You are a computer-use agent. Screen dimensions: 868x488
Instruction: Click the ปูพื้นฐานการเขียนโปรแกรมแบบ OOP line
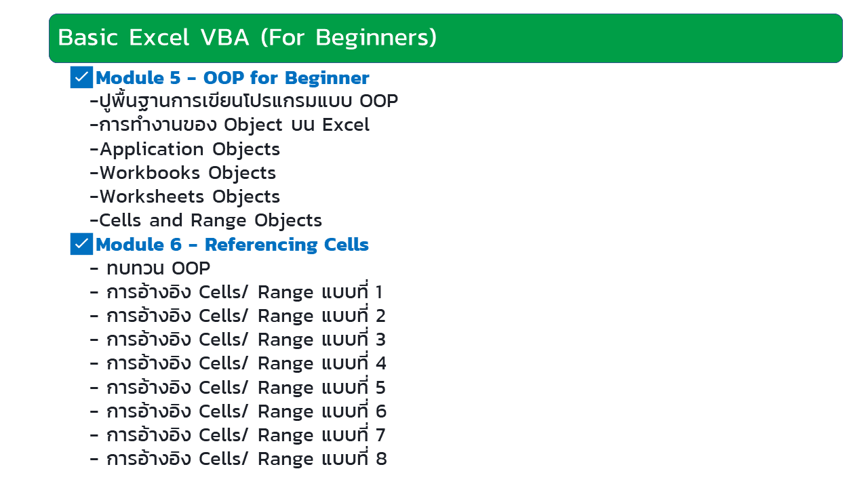point(244,102)
